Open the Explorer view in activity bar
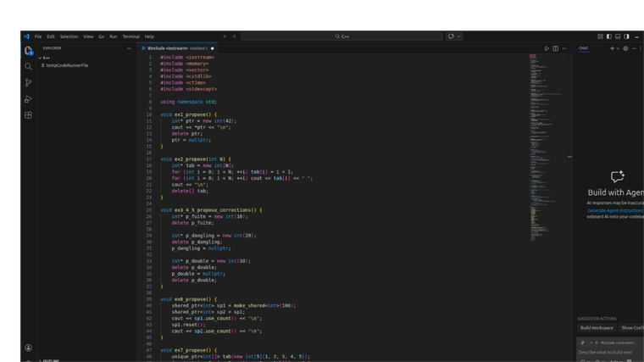This screenshot has width=644, height=362. 28,51
